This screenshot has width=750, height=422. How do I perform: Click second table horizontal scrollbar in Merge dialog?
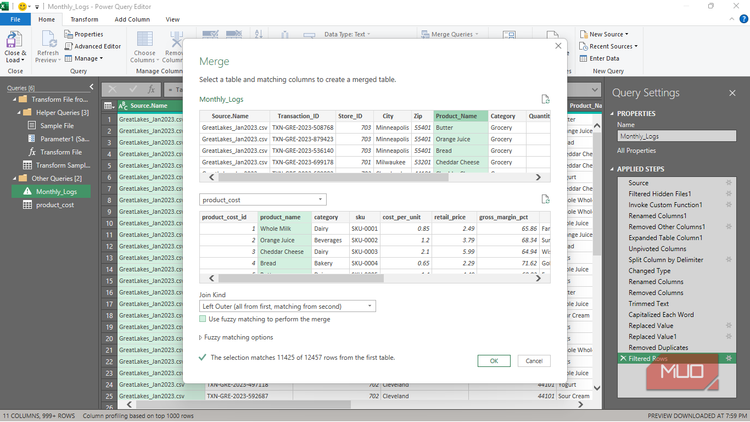tap(301, 278)
